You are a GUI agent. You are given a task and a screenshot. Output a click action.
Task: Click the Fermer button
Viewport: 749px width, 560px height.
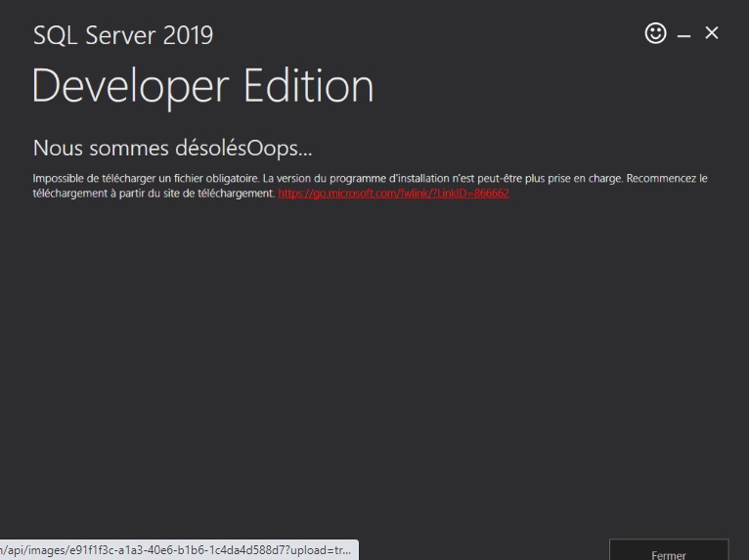tap(669, 551)
